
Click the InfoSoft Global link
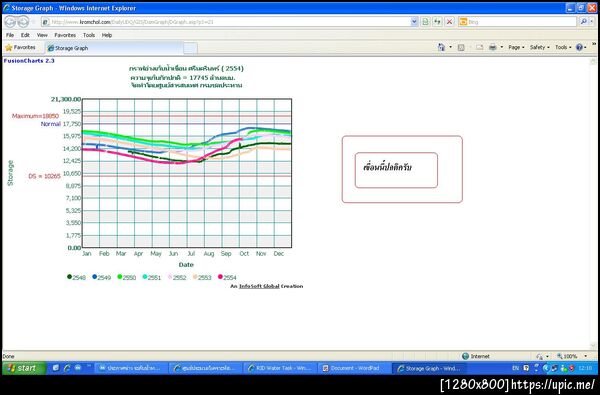[x=259, y=286]
